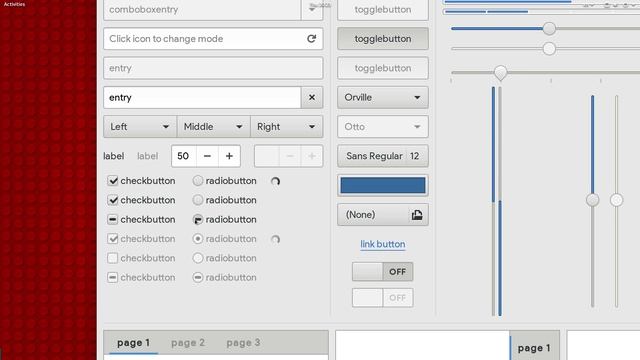The image size is (640, 360).
Task: Clear the entry using the X icon
Action: pos(312,98)
